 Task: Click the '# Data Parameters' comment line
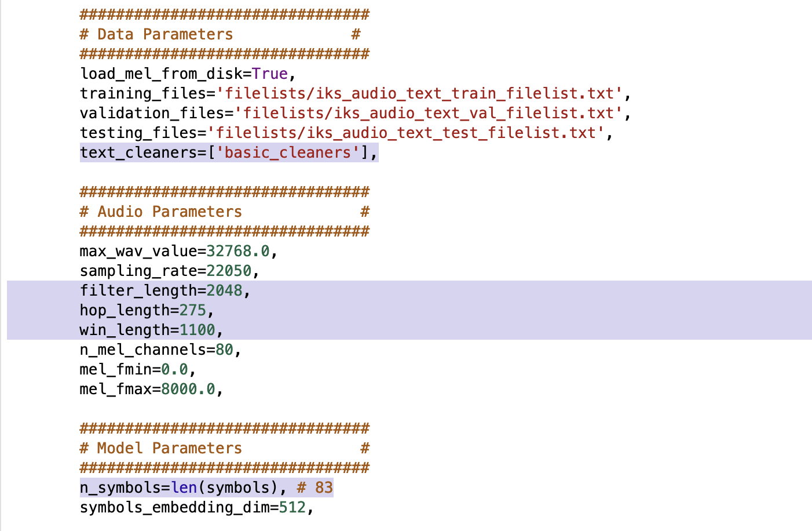[220, 34]
